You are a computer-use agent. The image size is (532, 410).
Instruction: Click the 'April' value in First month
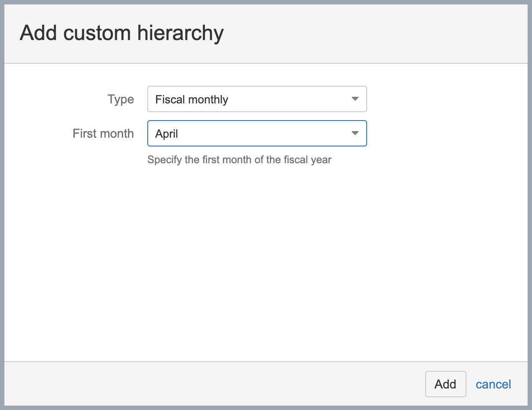coord(167,134)
